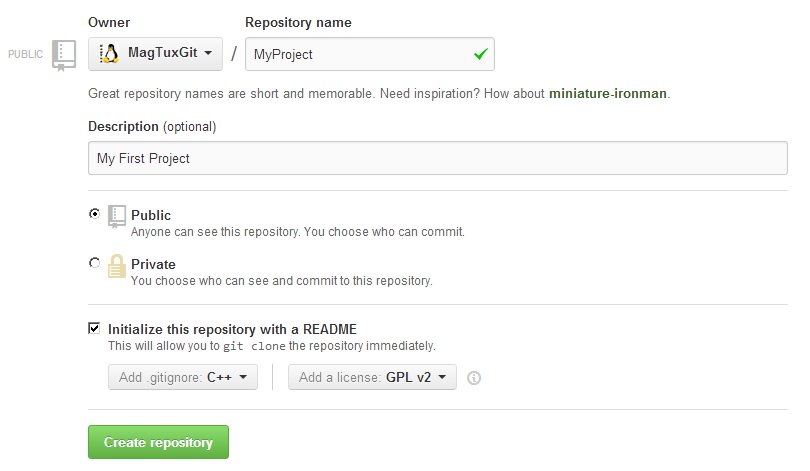Click the repository book icon beside PUBLIC badge
810x471 pixels.
[64, 55]
